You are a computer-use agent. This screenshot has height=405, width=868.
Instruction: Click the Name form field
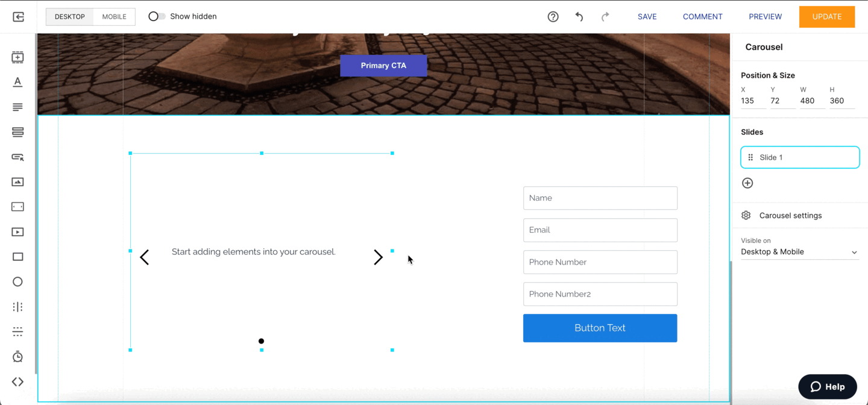coord(600,198)
